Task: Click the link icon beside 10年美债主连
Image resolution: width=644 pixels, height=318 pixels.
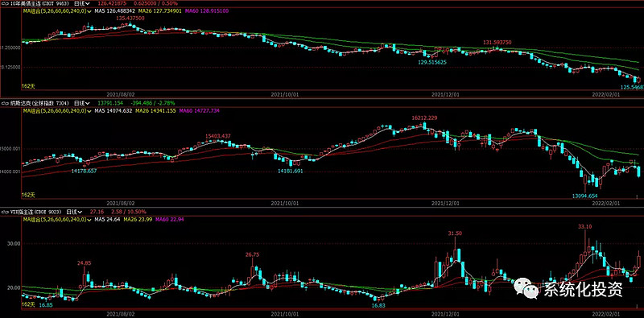Action: click(4, 4)
